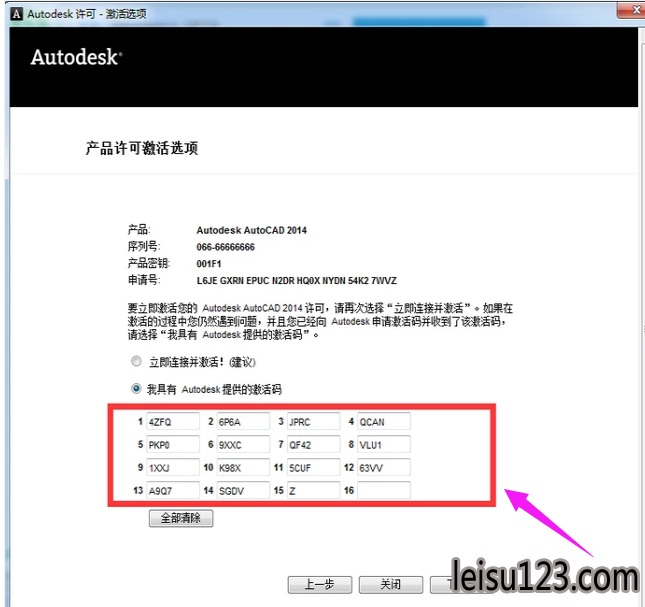
Task: Close the Autodesk license window via X
Action: pos(633,11)
